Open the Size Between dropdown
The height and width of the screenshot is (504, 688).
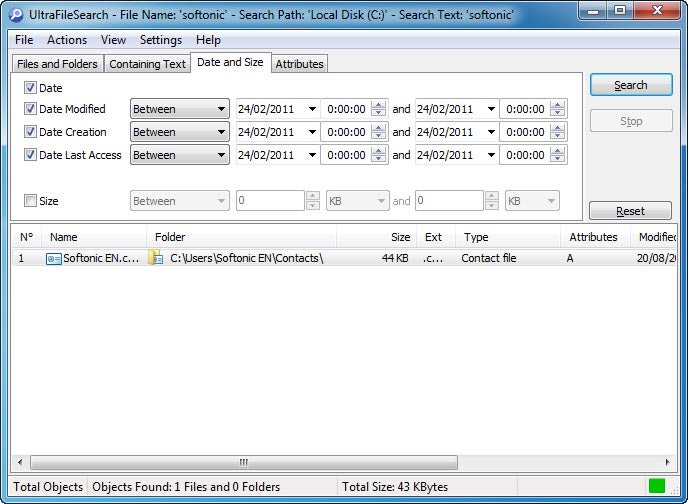pyautogui.click(x=179, y=201)
